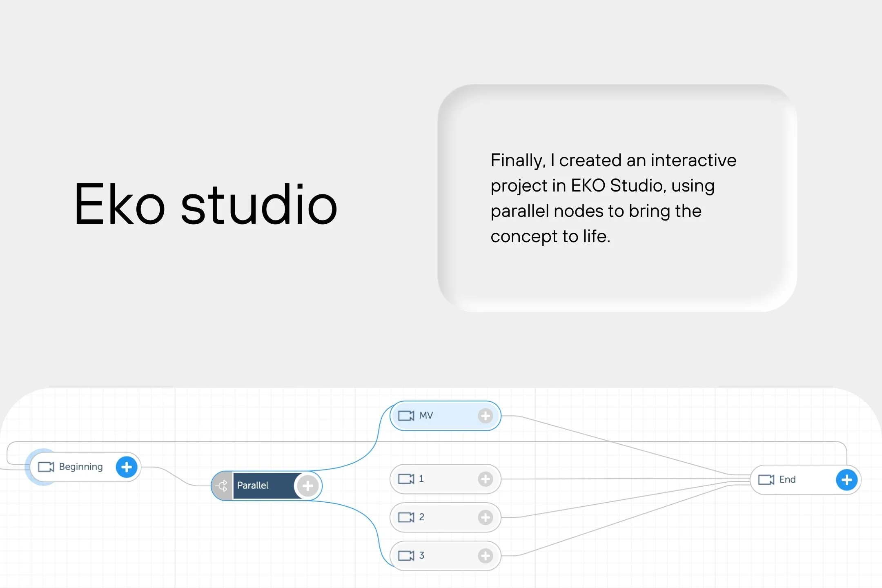Click the video camera icon on Beginning node

46,467
